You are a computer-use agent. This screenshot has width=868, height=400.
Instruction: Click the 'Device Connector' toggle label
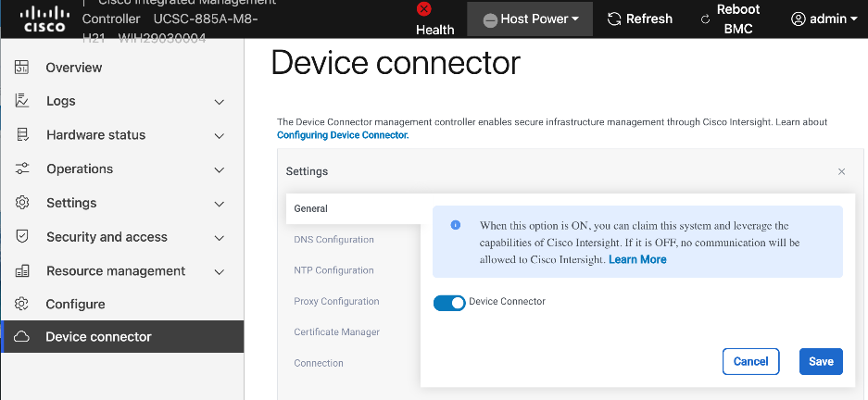click(x=507, y=302)
